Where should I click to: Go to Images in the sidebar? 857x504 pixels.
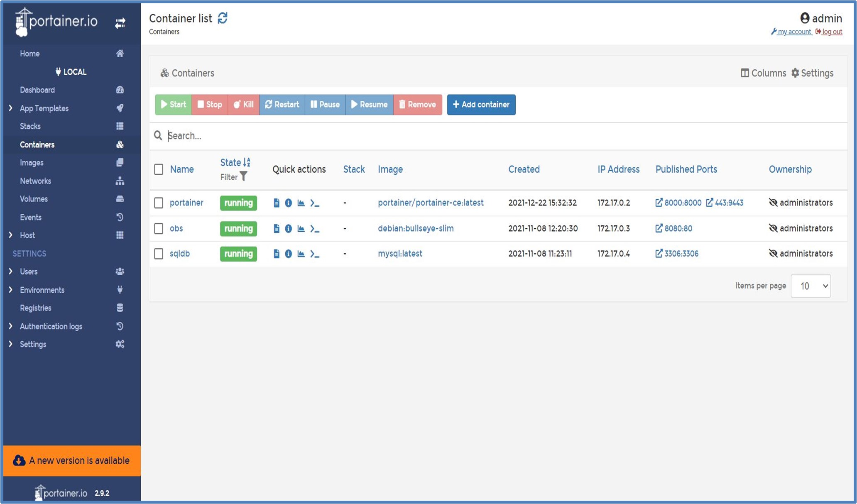[x=32, y=163]
